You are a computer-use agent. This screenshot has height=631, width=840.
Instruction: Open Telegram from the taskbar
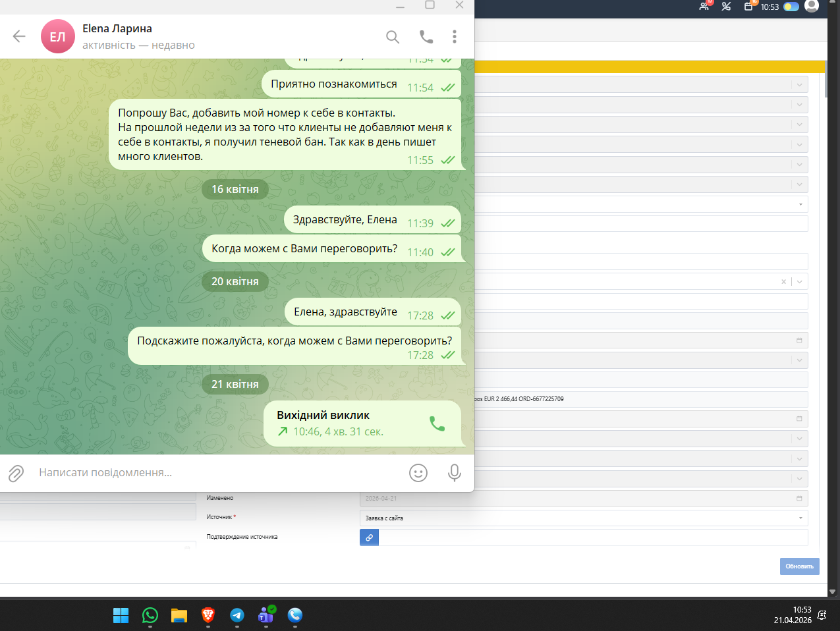coord(237,615)
